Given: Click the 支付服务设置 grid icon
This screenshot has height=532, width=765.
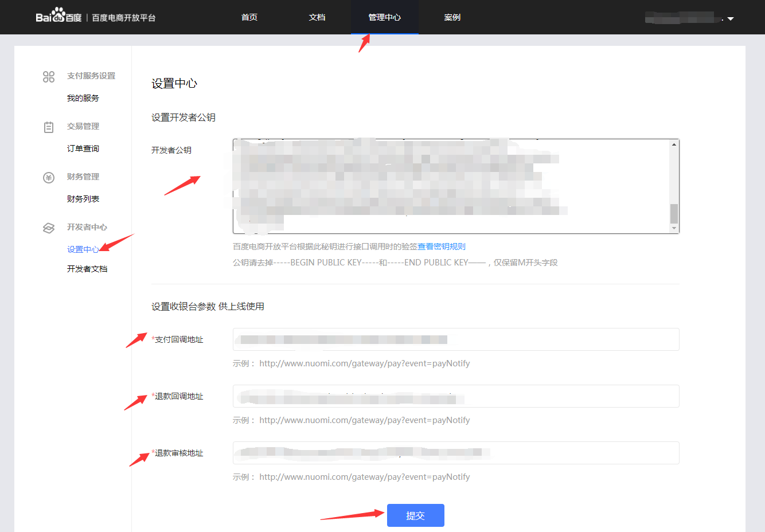Looking at the screenshot, I should (49, 76).
